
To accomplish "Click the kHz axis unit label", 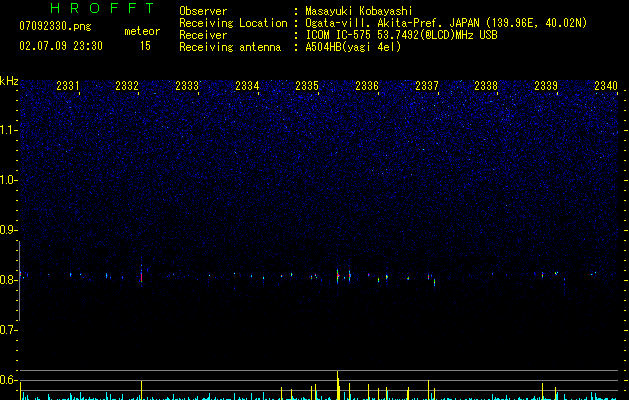I will point(9,81).
